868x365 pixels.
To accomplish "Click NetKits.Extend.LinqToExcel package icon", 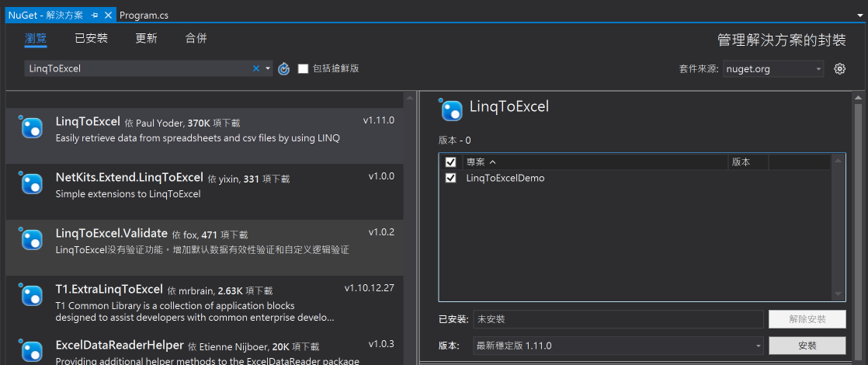I will (x=31, y=183).
